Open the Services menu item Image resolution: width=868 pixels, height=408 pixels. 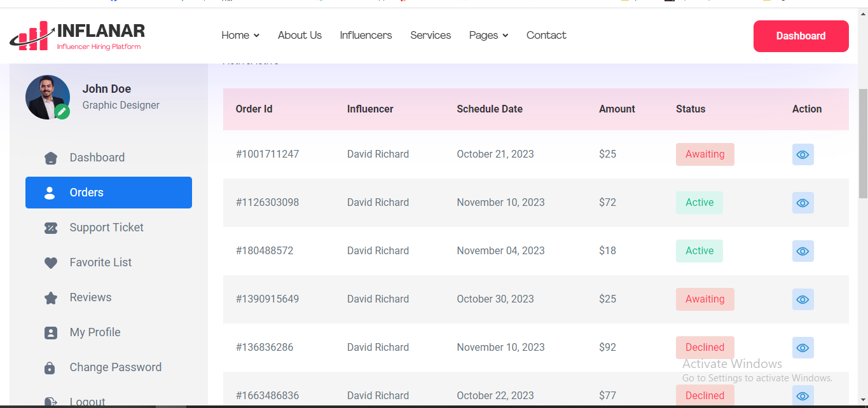(x=431, y=36)
